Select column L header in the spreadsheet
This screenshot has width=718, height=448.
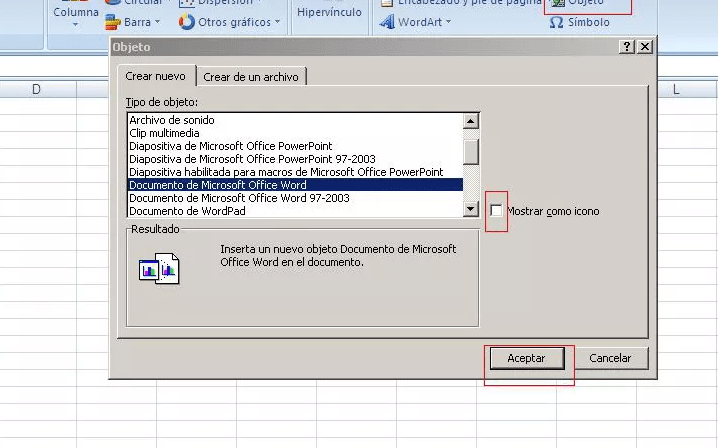click(676, 89)
